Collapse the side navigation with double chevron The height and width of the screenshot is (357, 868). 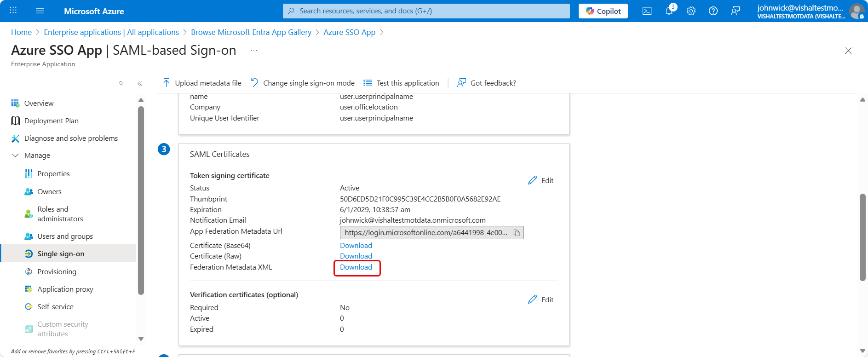click(140, 83)
